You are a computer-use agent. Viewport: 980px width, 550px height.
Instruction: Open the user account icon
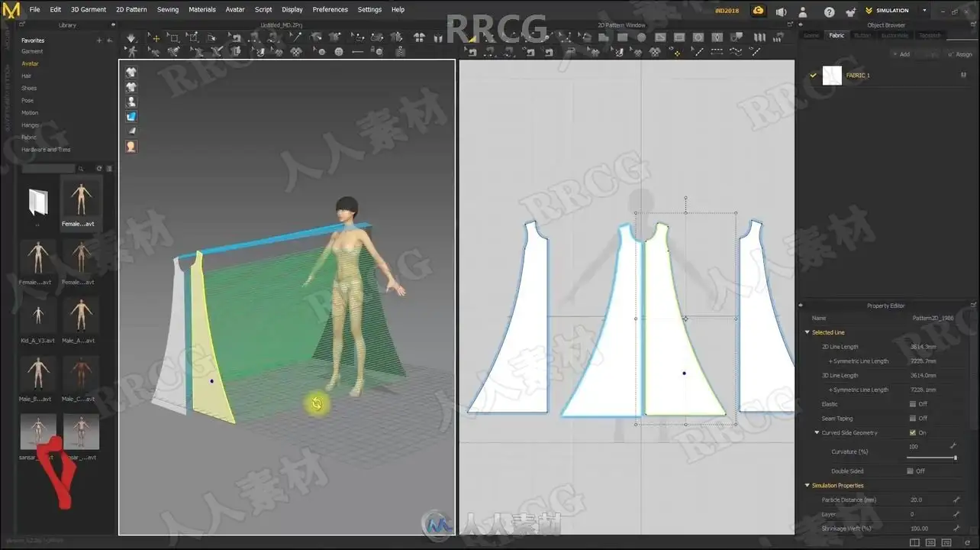(802, 11)
